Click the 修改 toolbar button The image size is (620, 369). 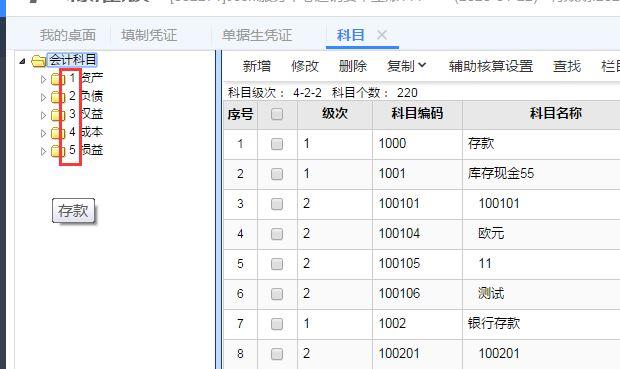pos(304,66)
